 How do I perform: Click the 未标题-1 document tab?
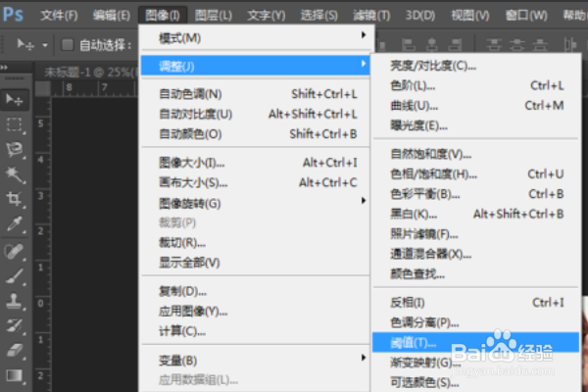pos(88,72)
